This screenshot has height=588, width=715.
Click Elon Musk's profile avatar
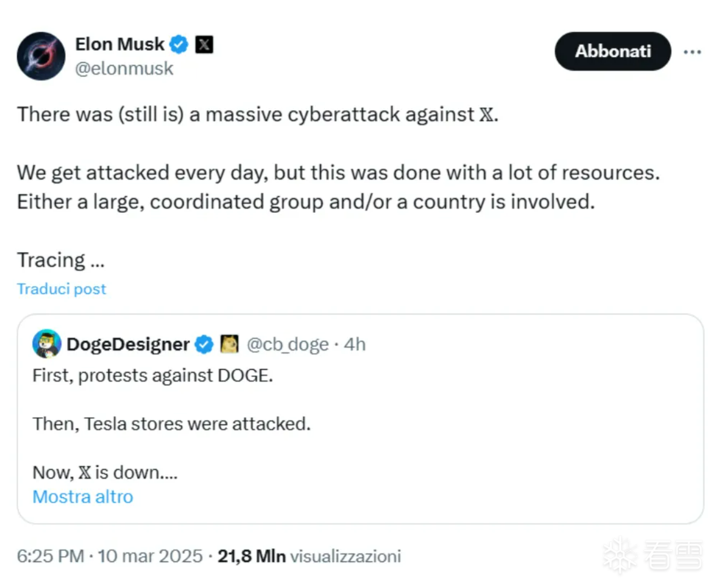tap(41, 56)
